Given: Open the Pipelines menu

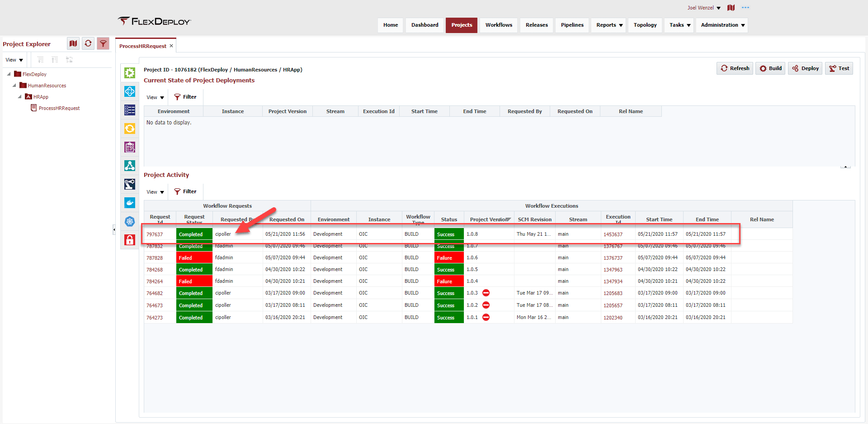Looking at the screenshot, I should (x=572, y=25).
